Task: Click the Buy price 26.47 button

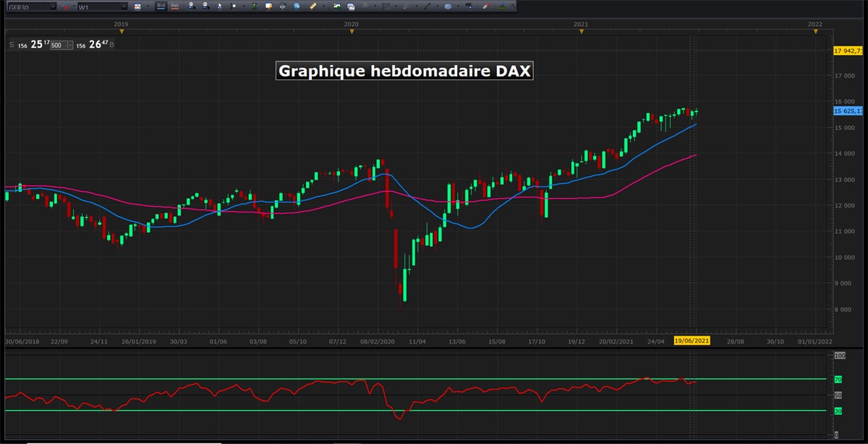Action: 96,44
